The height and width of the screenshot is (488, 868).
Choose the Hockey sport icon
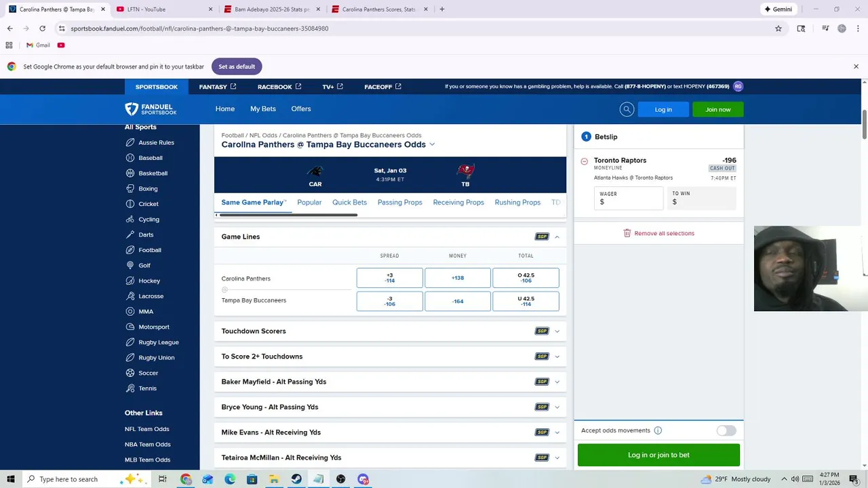coord(130,281)
